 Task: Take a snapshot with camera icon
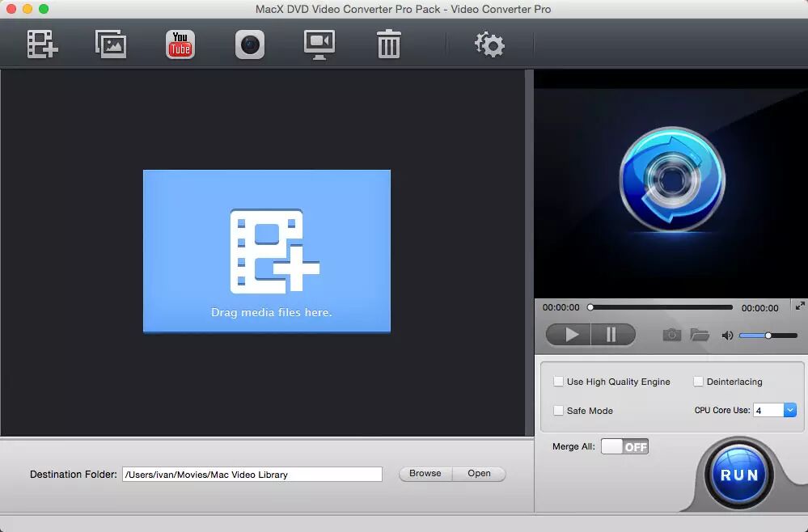tap(671, 336)
